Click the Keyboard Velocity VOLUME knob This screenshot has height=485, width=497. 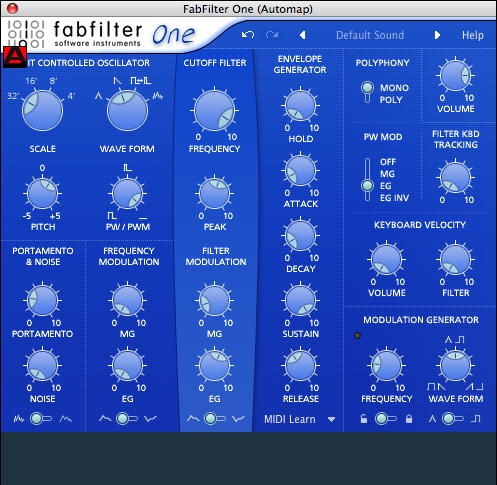(x=386, y=259)
